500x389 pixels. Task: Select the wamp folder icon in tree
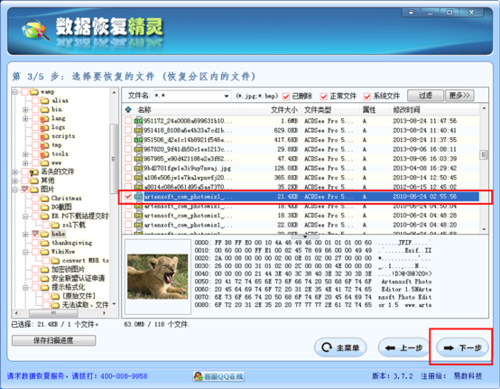click(34, 92)
